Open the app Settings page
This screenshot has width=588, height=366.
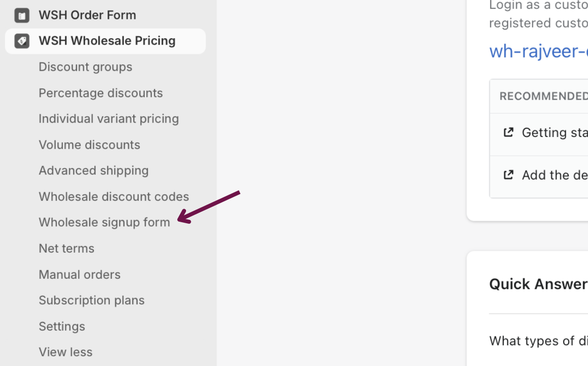pyautogui.click(x=62, y=326)
